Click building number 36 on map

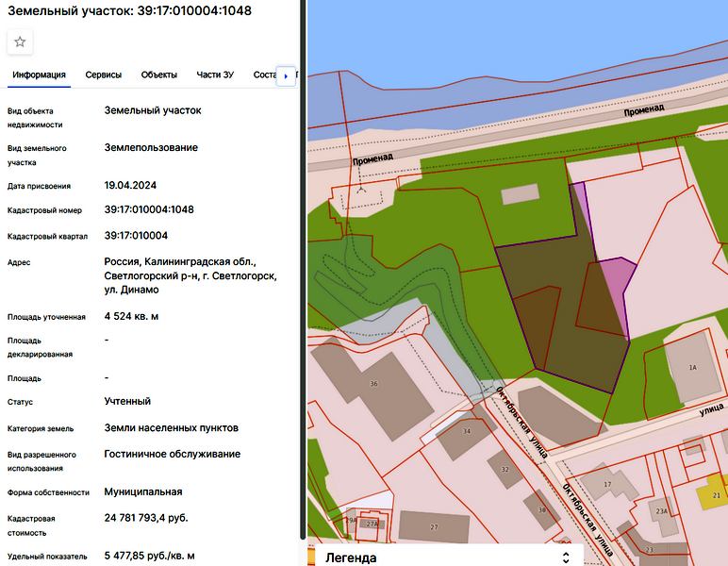tap(373, 384)
